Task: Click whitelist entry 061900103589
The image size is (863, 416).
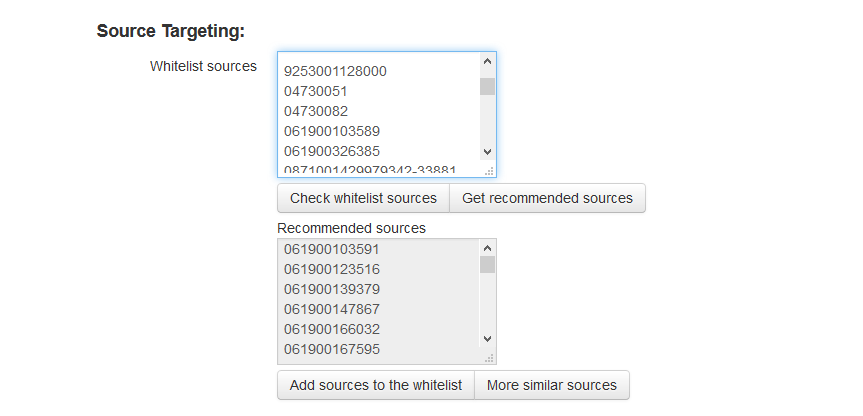Action: tap(332, 131)
